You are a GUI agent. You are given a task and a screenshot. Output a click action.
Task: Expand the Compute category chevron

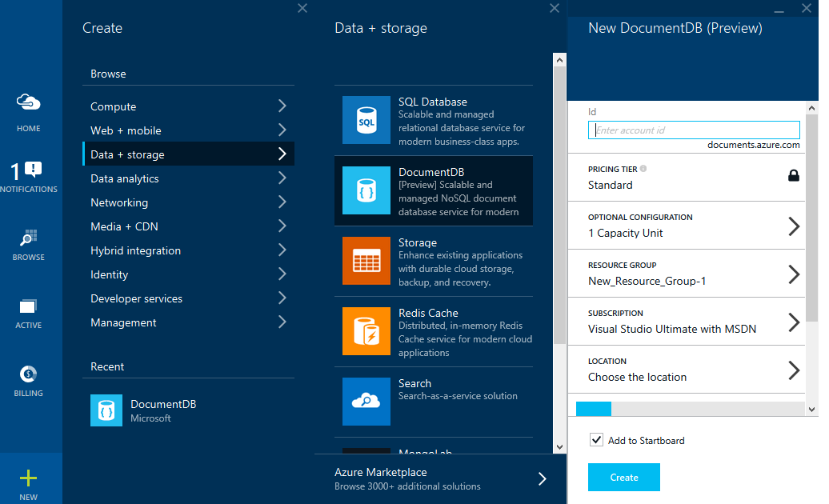[x=282, y=106]
